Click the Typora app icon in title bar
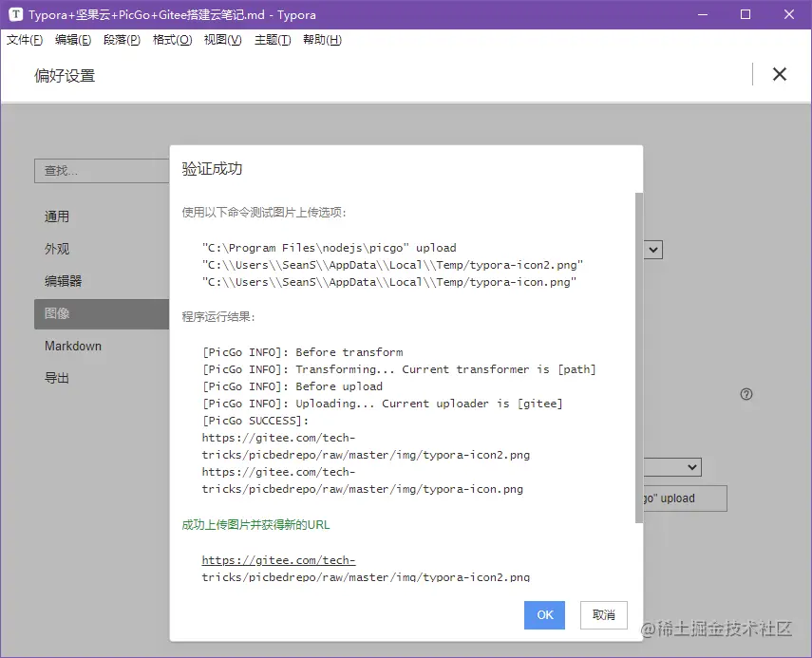The image size is (812, 658). pyautogui.click(x=15, y=14)
